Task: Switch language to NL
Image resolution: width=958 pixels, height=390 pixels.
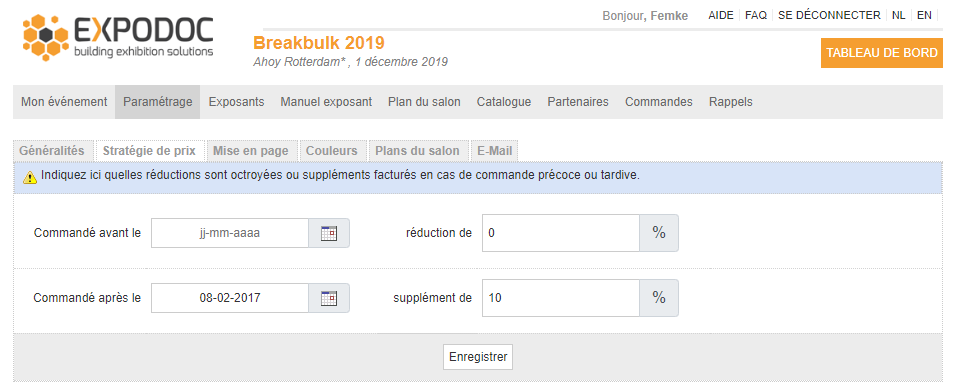Action: pyautogui.click(x=898, y=15)
